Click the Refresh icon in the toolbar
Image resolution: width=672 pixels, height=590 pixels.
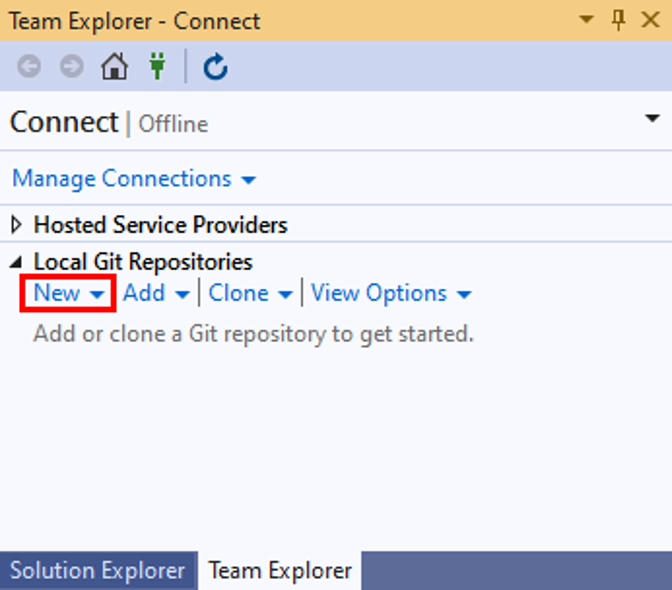tap(215, 67)
